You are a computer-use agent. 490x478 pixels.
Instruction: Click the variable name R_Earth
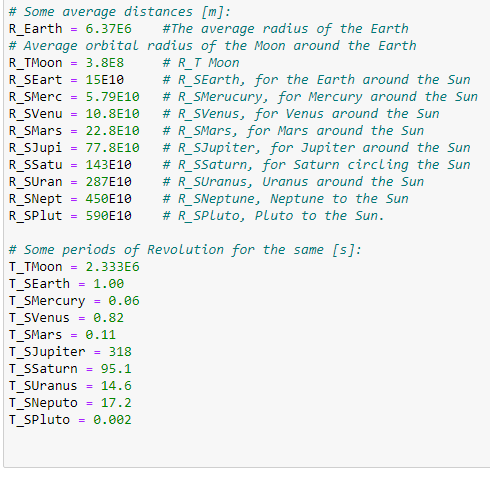(x=35, y=29)
